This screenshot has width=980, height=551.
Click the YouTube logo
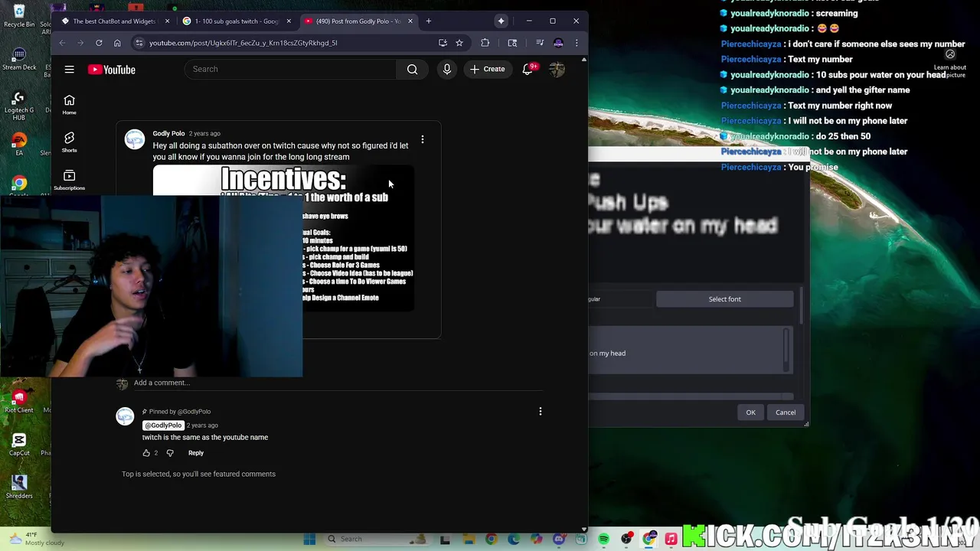[x=112, y=70]
